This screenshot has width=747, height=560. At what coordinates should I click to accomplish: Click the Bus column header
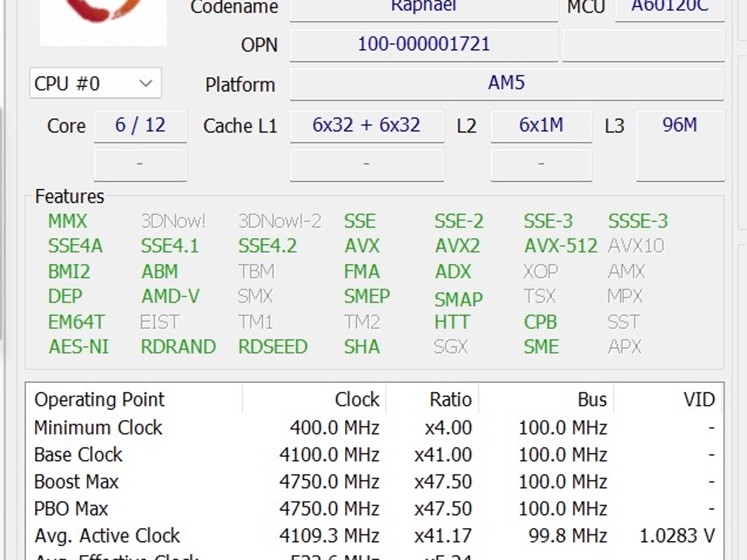[x=546, y=399]
